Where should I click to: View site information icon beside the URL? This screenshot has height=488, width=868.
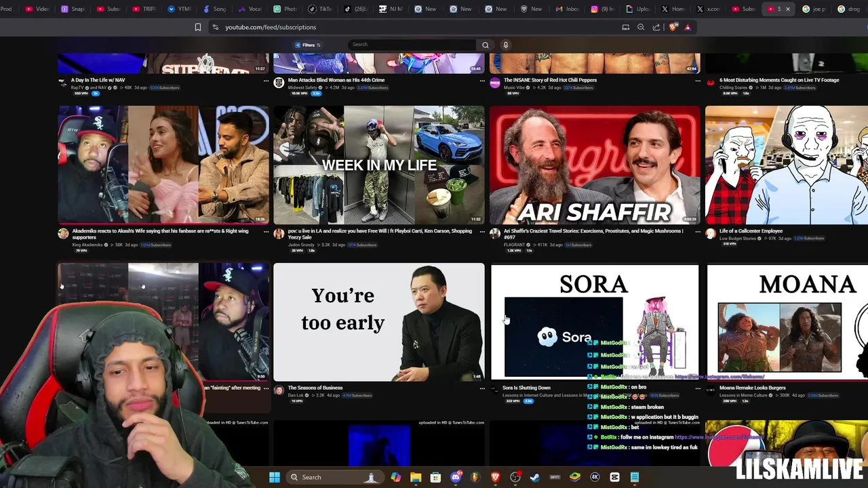215,27
